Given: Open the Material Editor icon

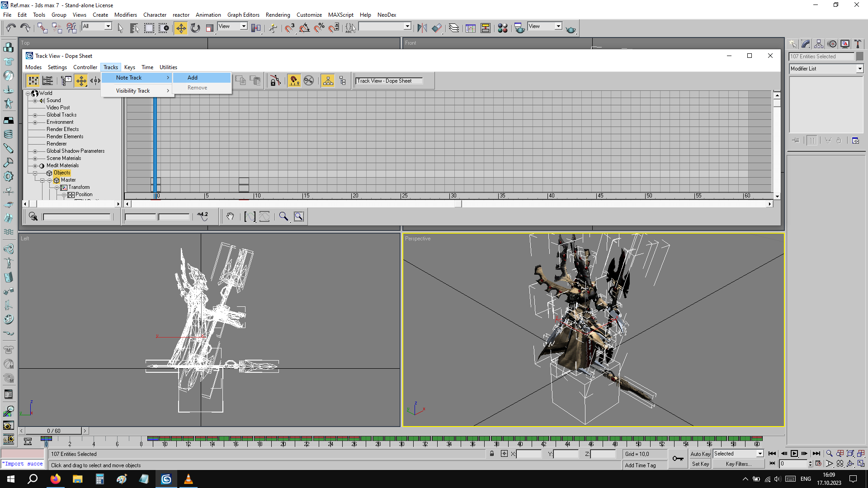Looking at the screenshot, I should (502, 28).
